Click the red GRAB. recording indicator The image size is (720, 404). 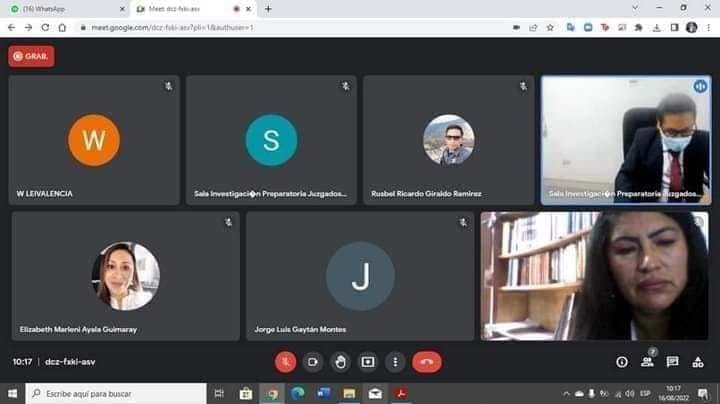[31, 57]
